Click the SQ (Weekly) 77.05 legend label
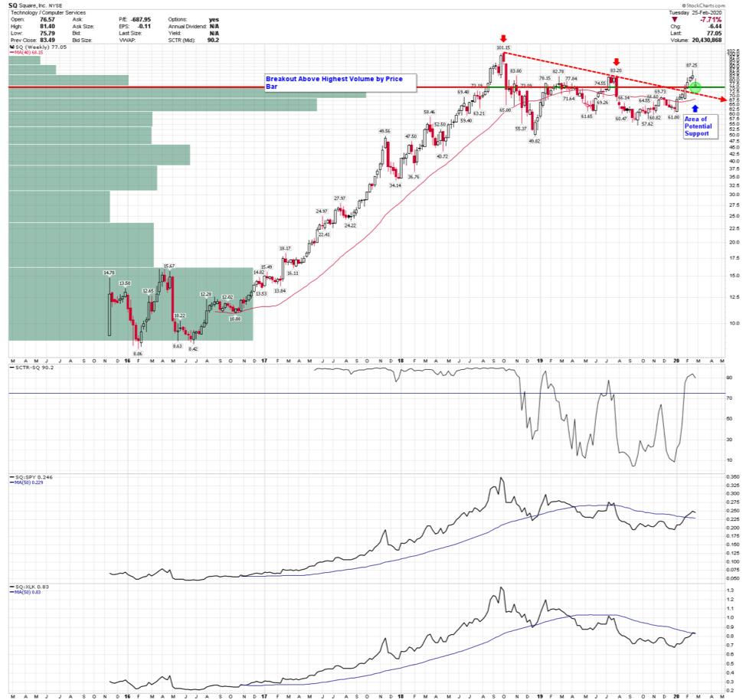Image resolution: width=746 pixels, height=700 pixels. click(37, 47)
